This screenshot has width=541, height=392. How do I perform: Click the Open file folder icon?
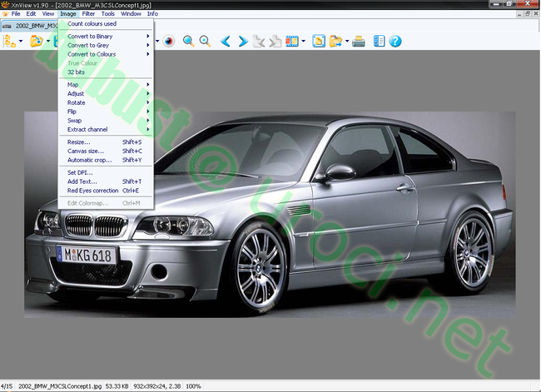tap(37, 41)
